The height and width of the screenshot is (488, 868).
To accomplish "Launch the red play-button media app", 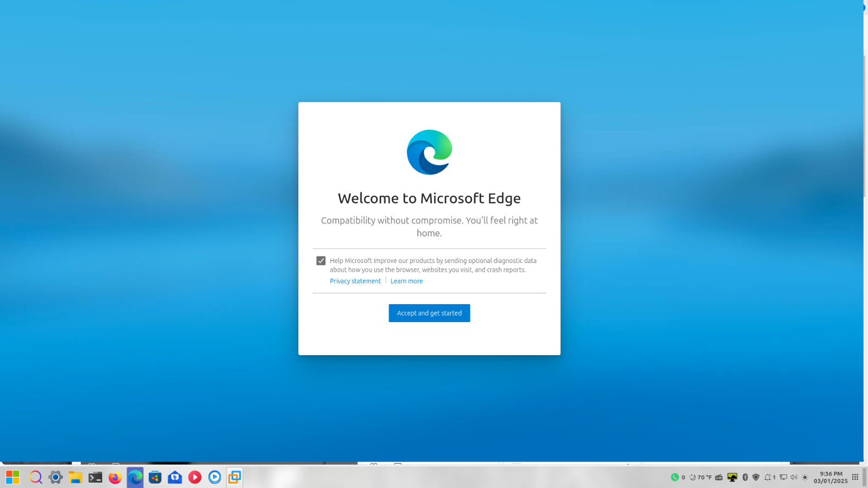I will (x=195, y=477).
